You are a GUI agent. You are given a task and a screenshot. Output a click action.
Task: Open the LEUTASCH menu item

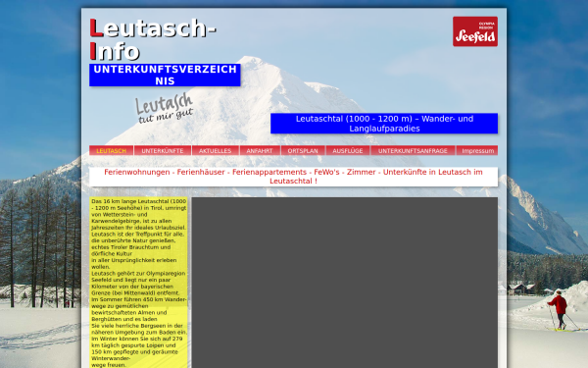click(x=112, y=150)
